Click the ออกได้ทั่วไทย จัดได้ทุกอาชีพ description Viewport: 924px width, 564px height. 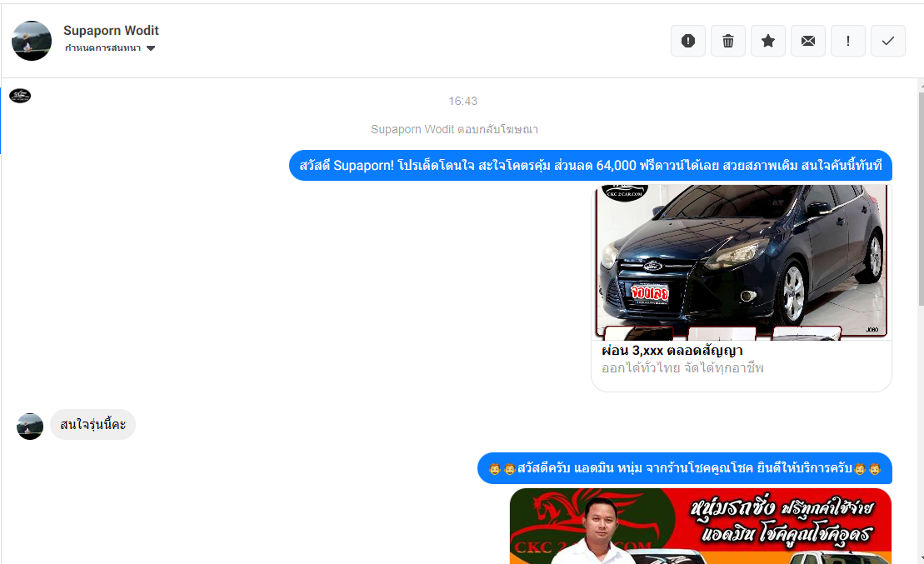click(682, 368)
